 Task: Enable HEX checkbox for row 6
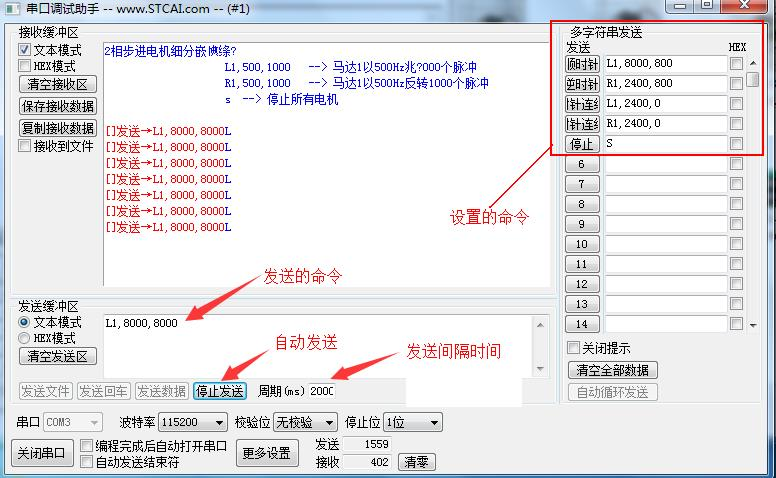tap(736, 163)
